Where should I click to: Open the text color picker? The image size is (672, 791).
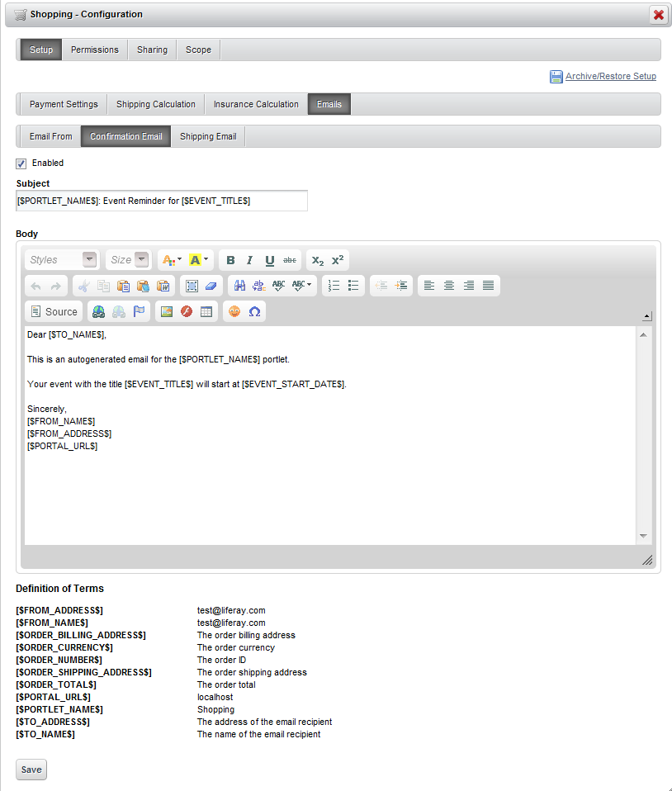172,260
